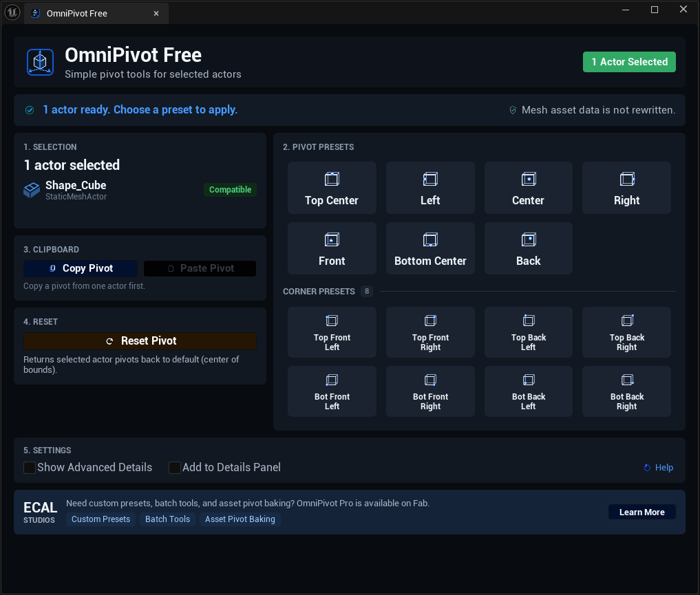Enable Add to Details Panel checkbox
This screenshot has height=595, width=700.
point(175,468)
